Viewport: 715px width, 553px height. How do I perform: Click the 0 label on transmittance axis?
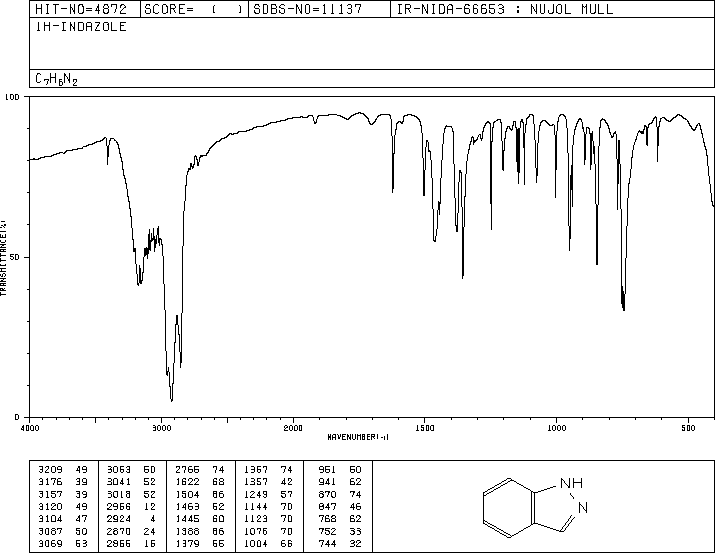pos(17,417)
